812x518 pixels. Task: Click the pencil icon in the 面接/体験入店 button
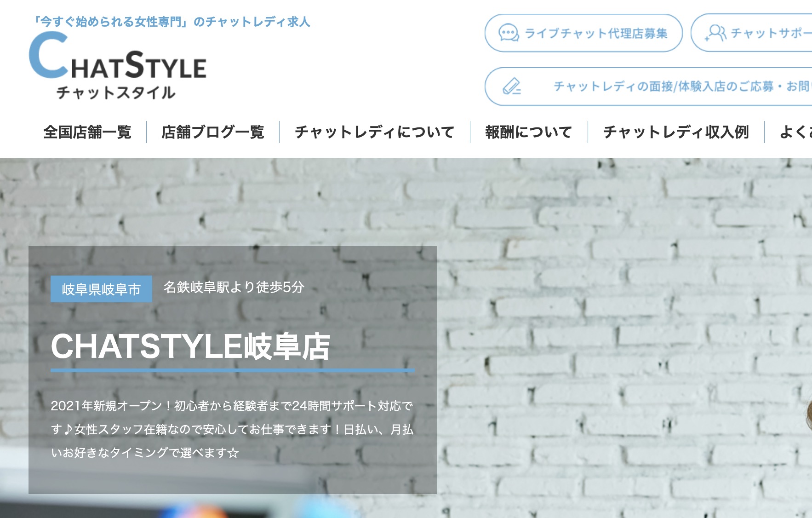(511, 86)
